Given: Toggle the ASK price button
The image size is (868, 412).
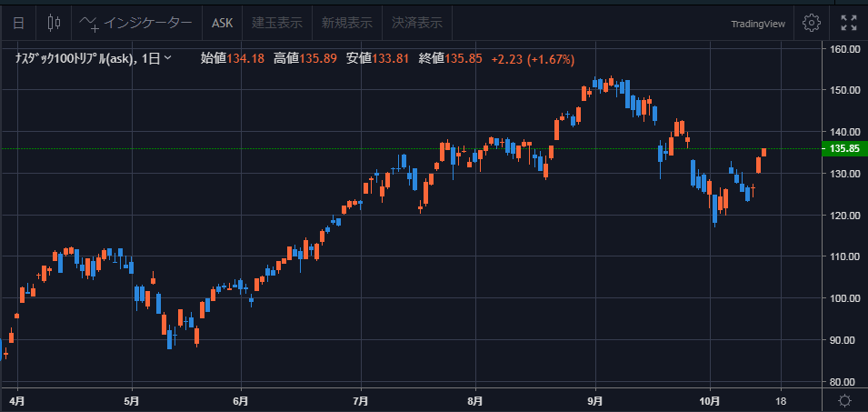Looking at the screenshot, I should (x=223, y=23).
